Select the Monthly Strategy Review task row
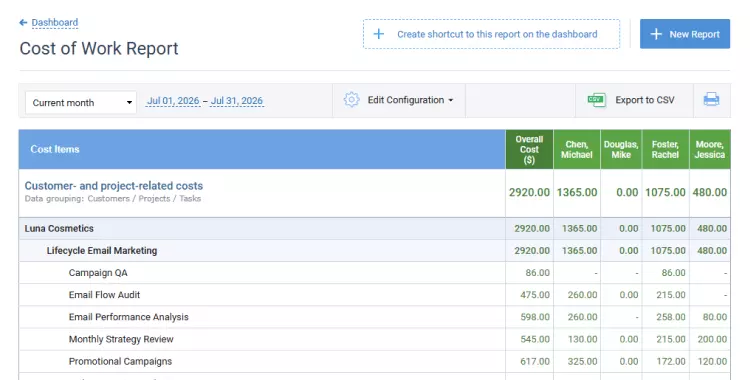This screenshot has height=380, width=750. point(375,339)
